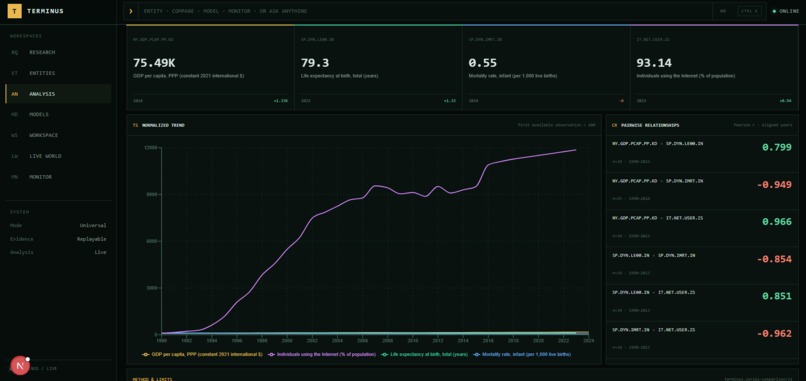The height and width of the screenshot is (381, 806).
Task: Toggle GDP per capita series in legend
Action: [x=202, y=354]
